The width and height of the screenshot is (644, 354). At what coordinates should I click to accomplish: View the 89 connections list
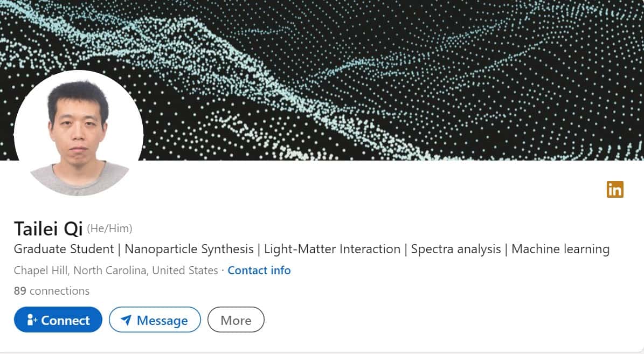point(51,290)
